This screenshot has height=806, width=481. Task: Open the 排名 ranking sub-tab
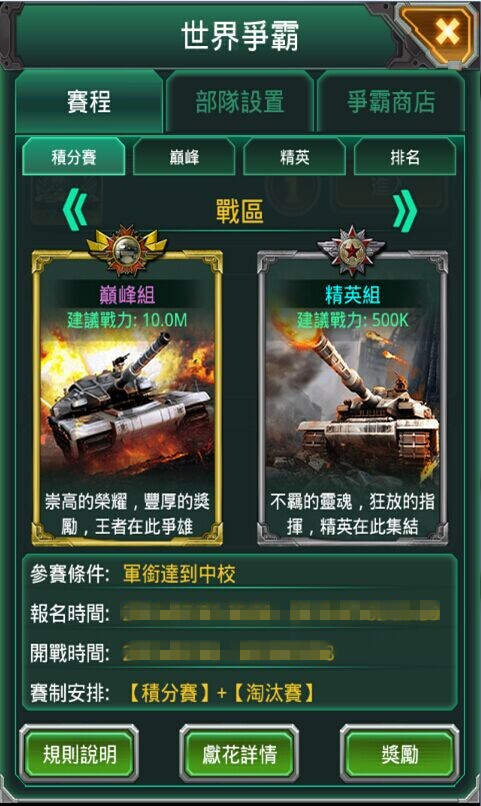point(405,157)
